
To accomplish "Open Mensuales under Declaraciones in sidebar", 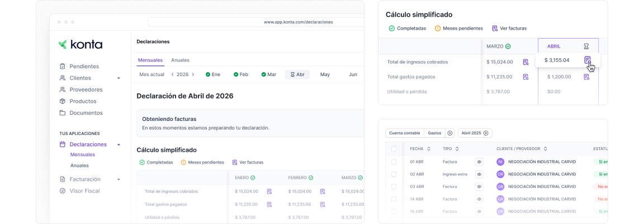I will tap(83, 155).
